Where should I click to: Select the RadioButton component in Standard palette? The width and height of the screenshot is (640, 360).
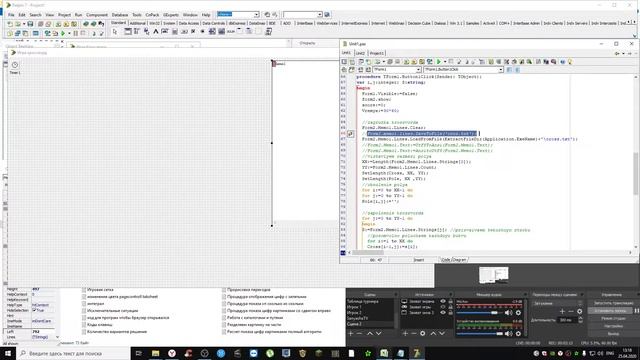[x=202, y=31]
